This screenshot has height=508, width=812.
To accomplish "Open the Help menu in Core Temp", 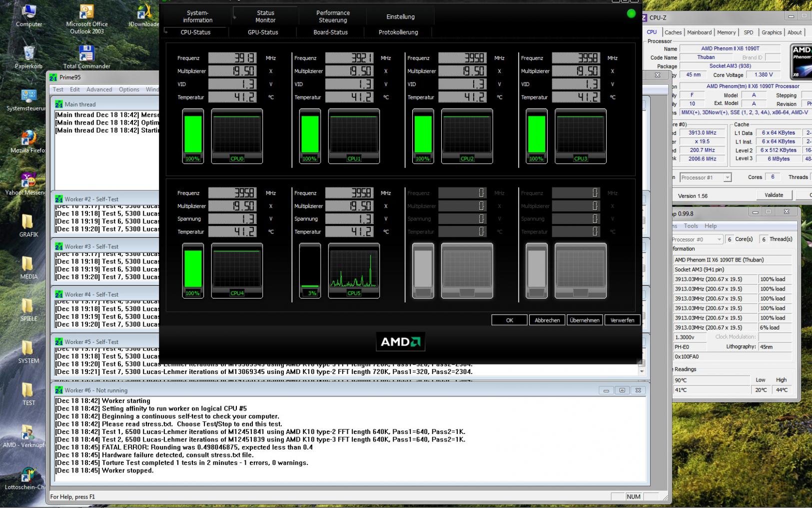I will tap(711, 226).
